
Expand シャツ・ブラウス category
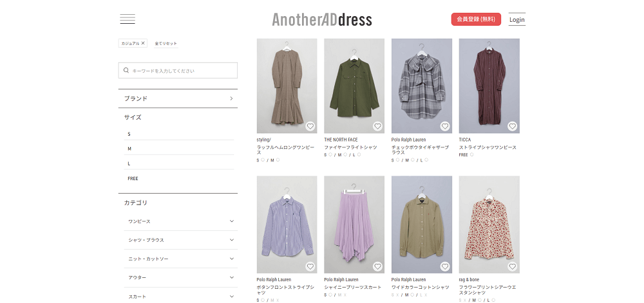(181, 240)
